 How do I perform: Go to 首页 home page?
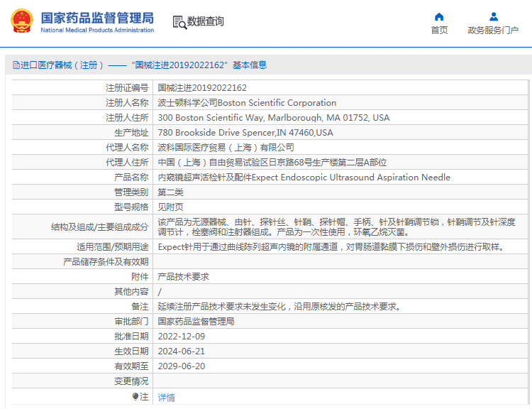(439, 31)
